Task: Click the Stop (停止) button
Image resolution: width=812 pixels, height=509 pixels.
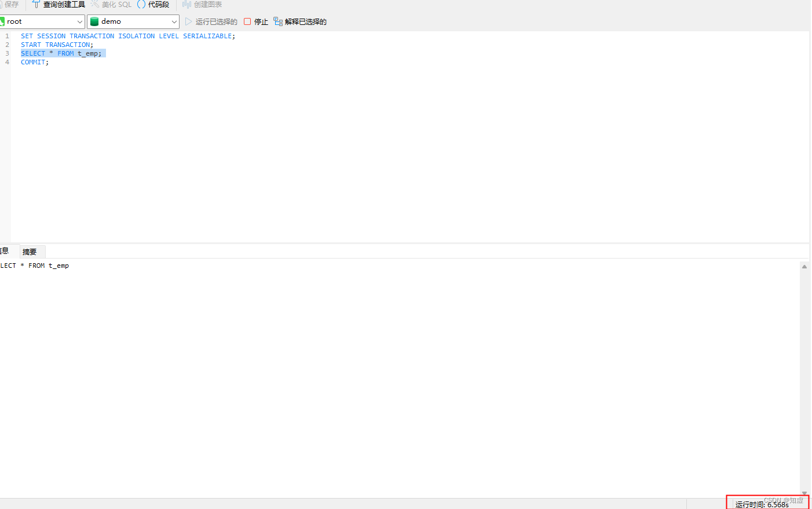Action: [256, 21]
